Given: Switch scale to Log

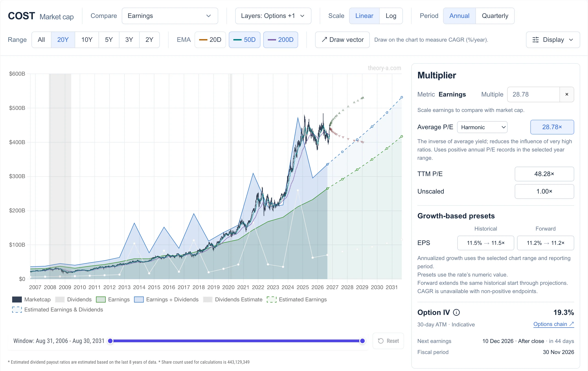Looking at the screenshot, I should [x=391, y=16].
